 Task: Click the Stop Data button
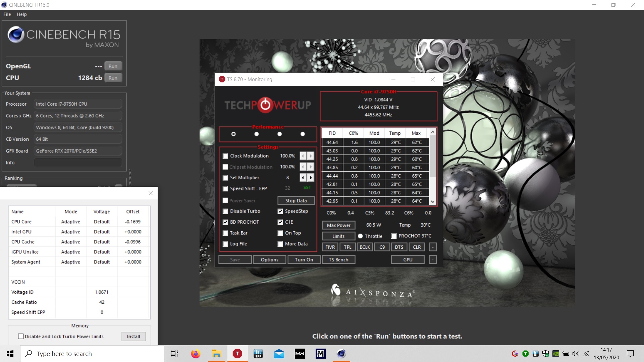click(296, 200)
